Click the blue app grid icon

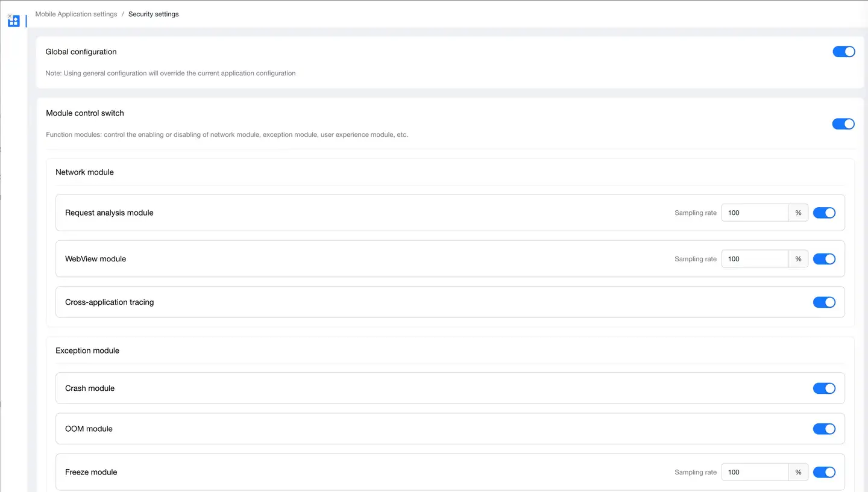click(x=14, y=22)
